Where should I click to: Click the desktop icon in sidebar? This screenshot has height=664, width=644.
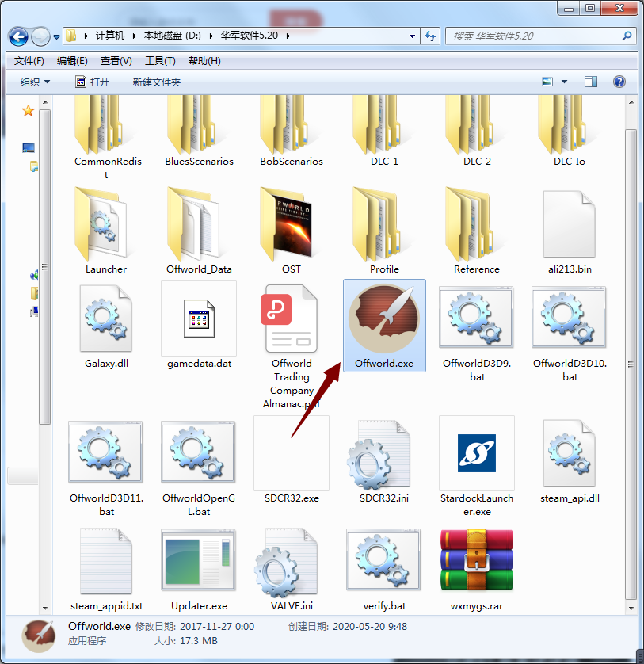tap(28, 147)
